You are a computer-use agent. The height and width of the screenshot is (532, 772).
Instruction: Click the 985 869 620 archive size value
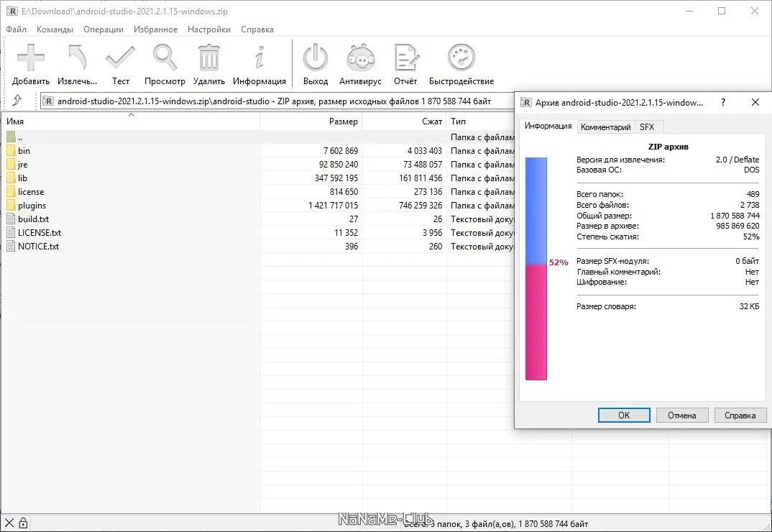(x=737, y=226)
